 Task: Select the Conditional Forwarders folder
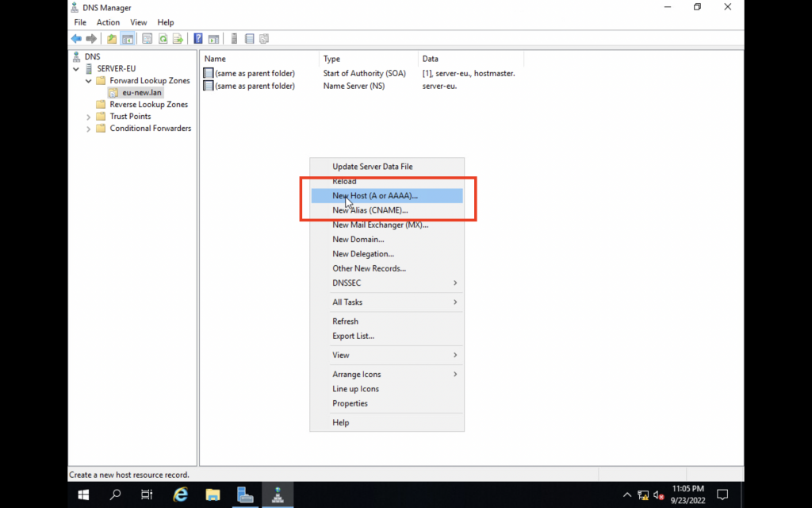click(150, 128)
